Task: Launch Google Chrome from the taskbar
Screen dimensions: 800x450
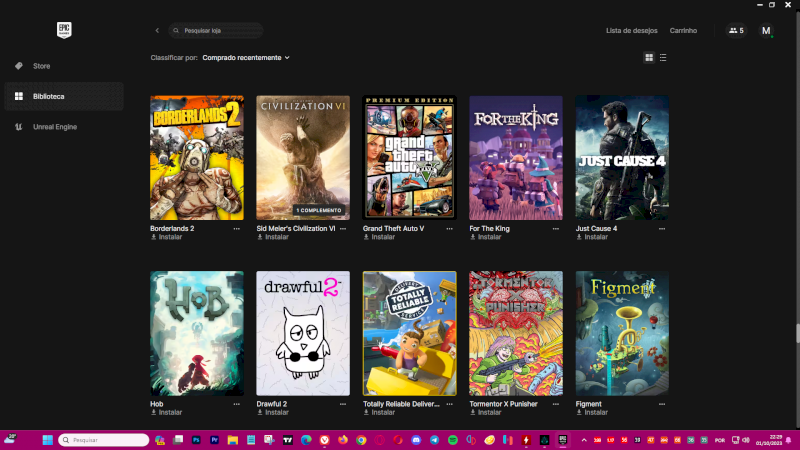Action: click(x=361, y=440)
